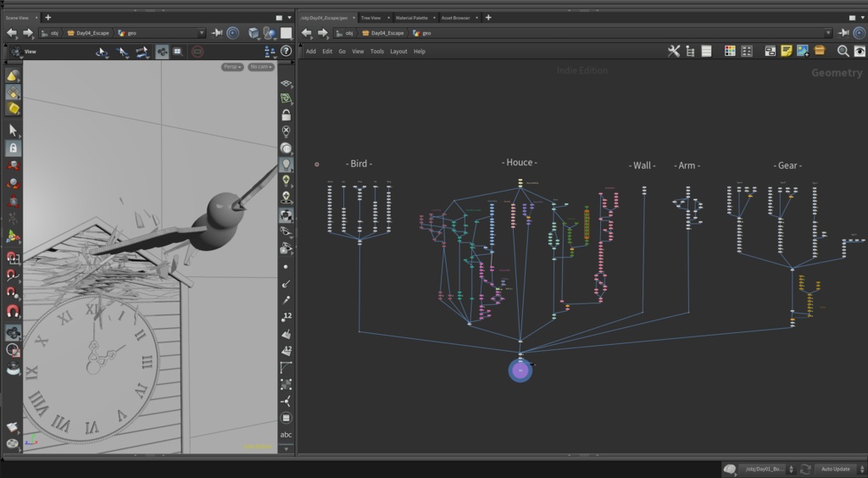This screenshot has width=868, height=478.
Task: Toggle the highlighted light bulb lighting button
Action: [287, 164]
